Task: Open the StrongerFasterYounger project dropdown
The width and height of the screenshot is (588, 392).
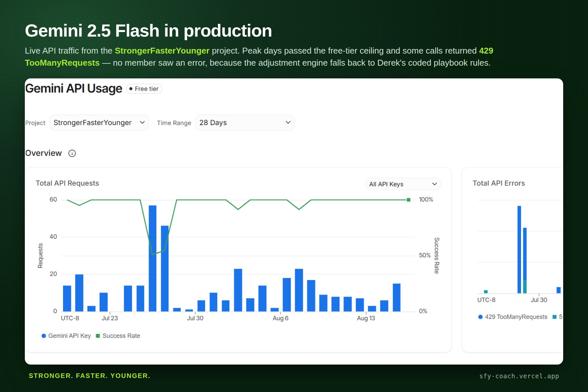Action: 99,122
